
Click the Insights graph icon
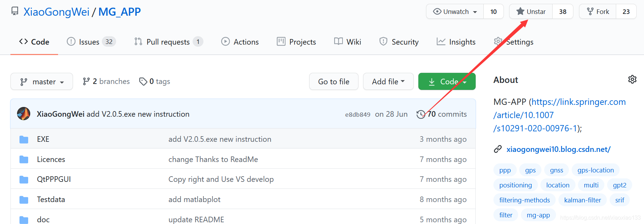click(441, 41)
